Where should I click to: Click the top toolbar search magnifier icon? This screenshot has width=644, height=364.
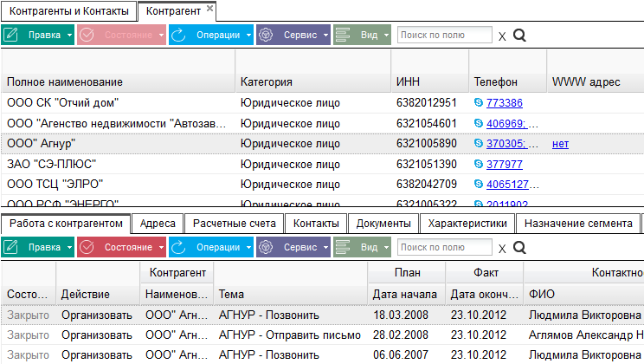click(519, 36)
